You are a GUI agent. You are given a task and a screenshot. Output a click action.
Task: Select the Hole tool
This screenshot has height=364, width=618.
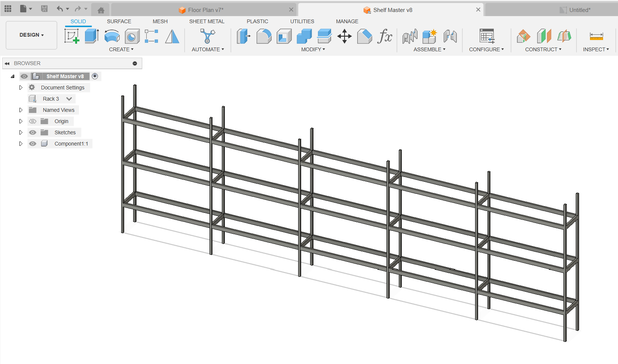click(x=132, y=36)
